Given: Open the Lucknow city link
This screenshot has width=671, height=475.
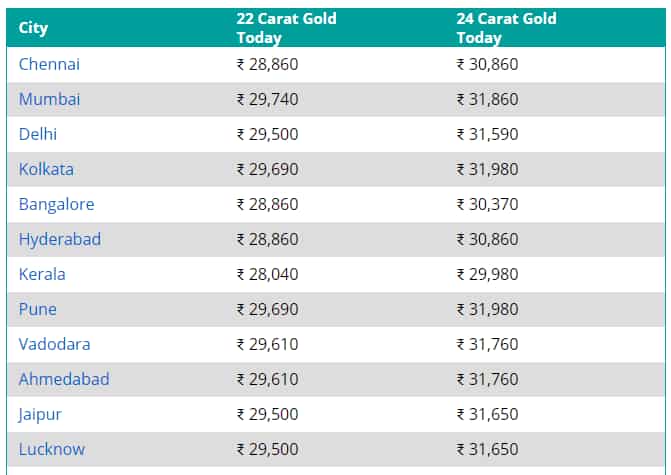Looking at the screenshot, I should coord(52,449).
